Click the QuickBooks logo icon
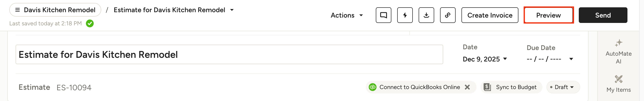This screenshot has height=101, width=644. pos(372,87)
